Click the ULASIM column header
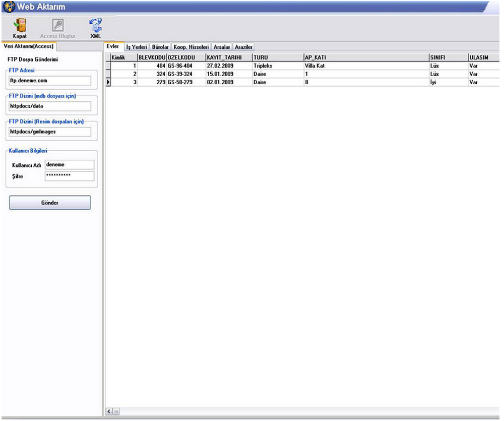Screen dimensions: 504x421 pyautogui.click(x=484, y=57)
